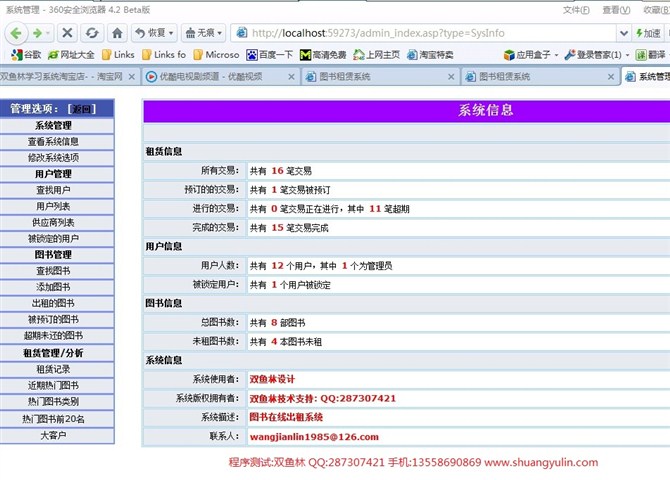This screenshot has height=480, width=670.
Task: Click the 图书管理 sidebar section header
Action: pos(53,255)
